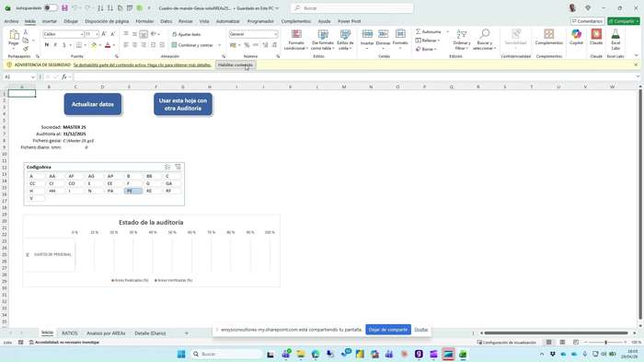Select slicer item GA

click(172, 183)
